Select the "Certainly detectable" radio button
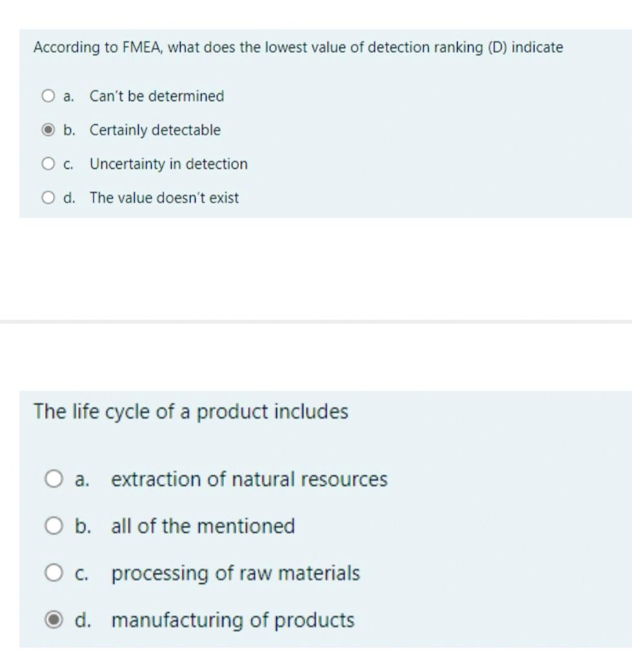The height and width of the screenshot is (672, 632). pos(48,130)
